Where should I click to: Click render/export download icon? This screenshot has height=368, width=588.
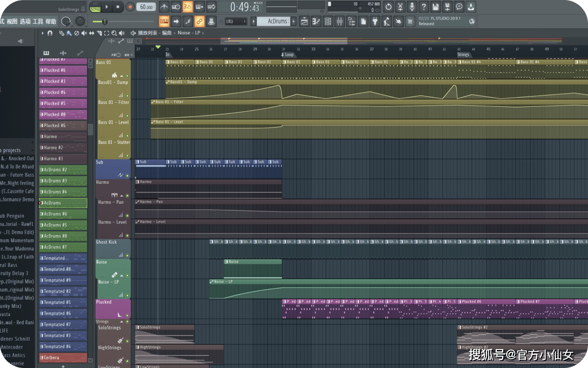pos(471,7)
